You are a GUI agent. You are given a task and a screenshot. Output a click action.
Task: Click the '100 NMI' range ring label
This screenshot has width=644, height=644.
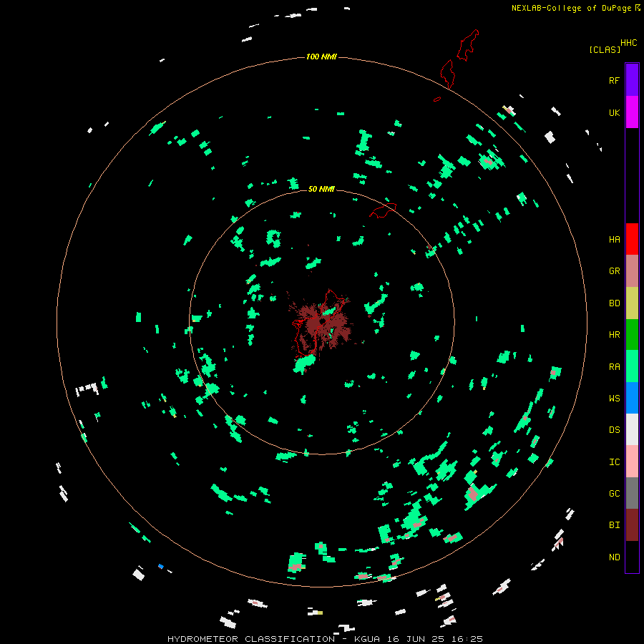pos(321,57)
